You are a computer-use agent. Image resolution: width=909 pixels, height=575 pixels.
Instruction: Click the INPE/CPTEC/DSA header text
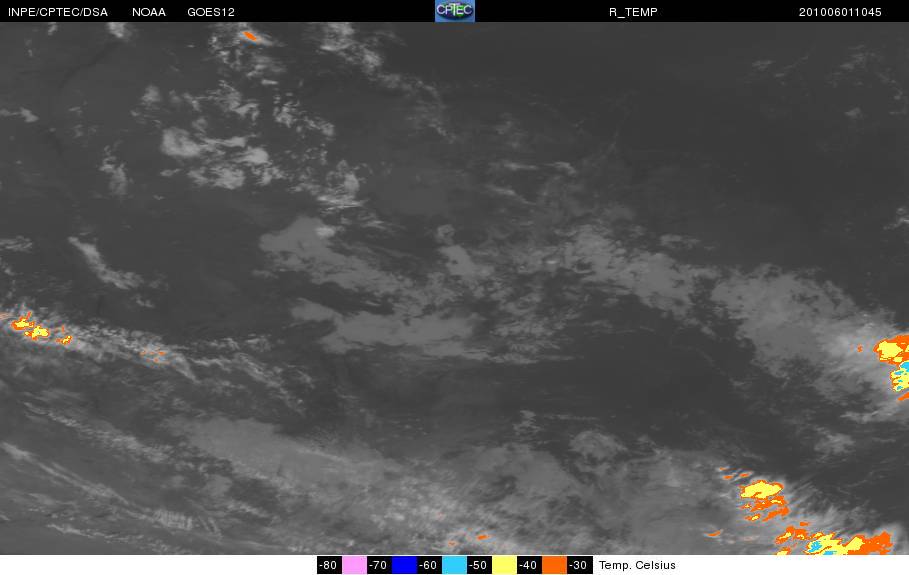pos(58,12)
